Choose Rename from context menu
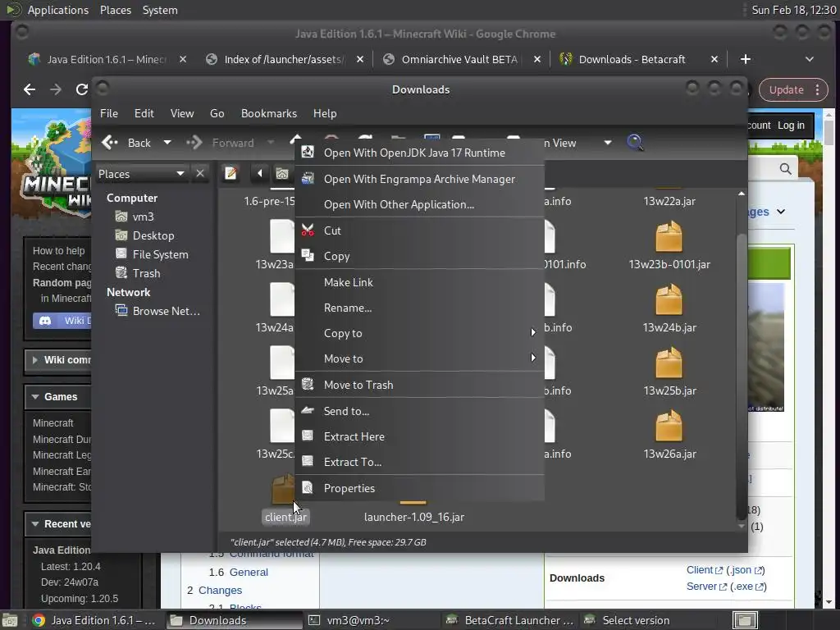The image size is (840, 630). [419, 308]
